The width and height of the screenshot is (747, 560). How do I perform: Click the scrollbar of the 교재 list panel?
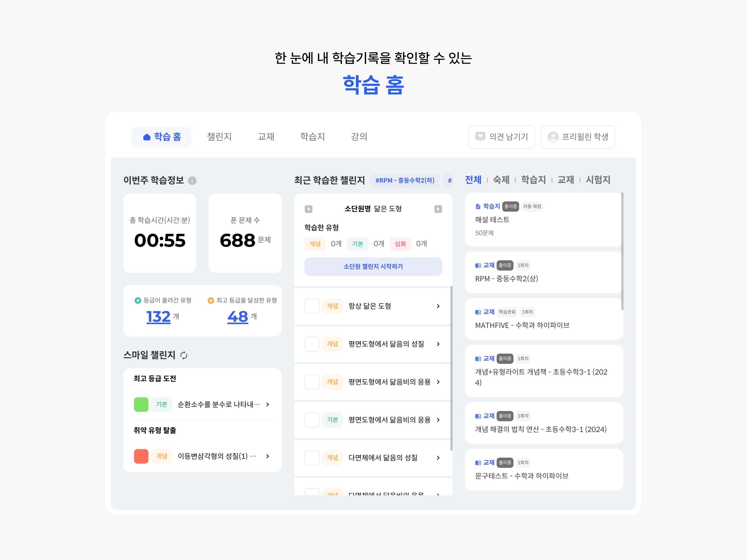pos(622,251)
